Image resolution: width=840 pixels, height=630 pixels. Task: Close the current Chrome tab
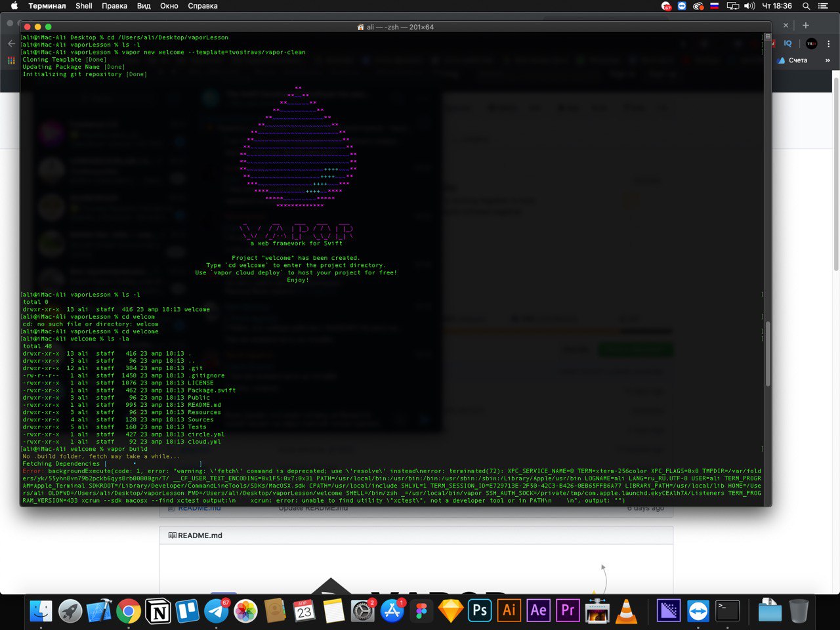pos(786,25)
